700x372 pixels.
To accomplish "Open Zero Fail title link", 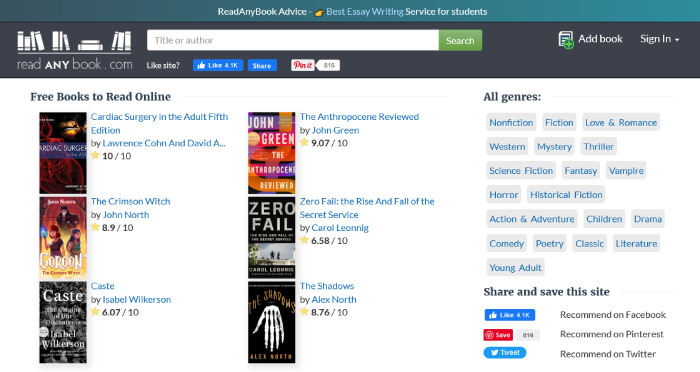I will tap(367, 208).
